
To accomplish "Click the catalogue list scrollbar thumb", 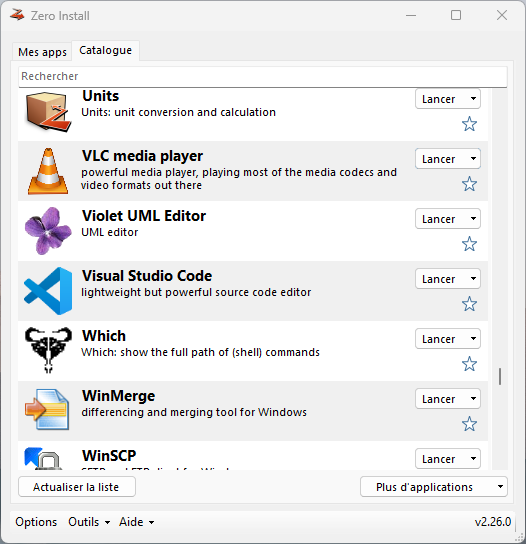I will [500, 376].
